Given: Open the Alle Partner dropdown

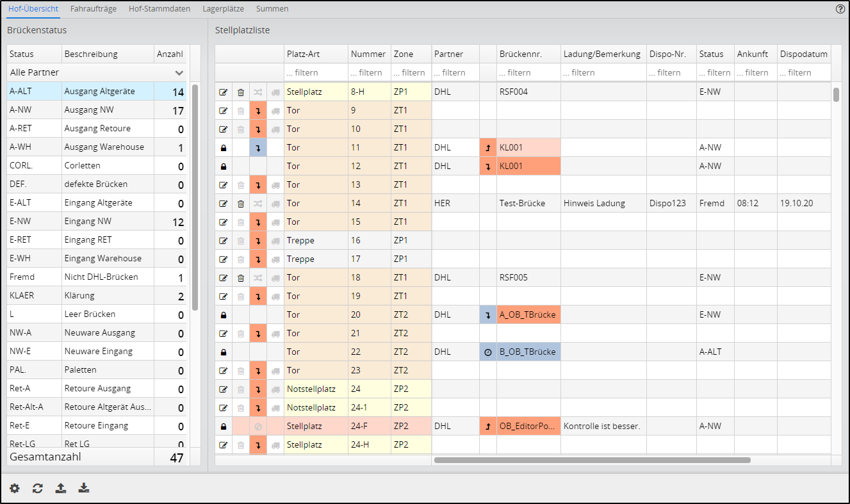Looking at the screenshot, I should point(97,72).
